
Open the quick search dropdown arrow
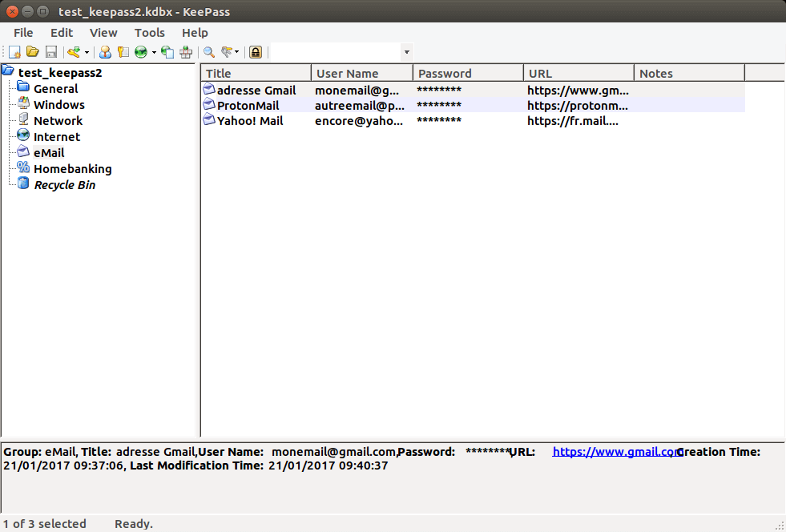coord(406,52)
